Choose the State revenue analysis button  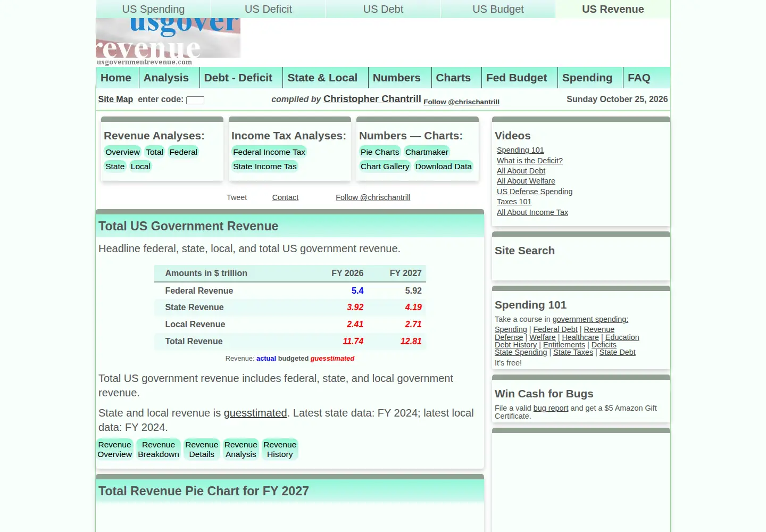pyautogui.click(x=115, y=166)
